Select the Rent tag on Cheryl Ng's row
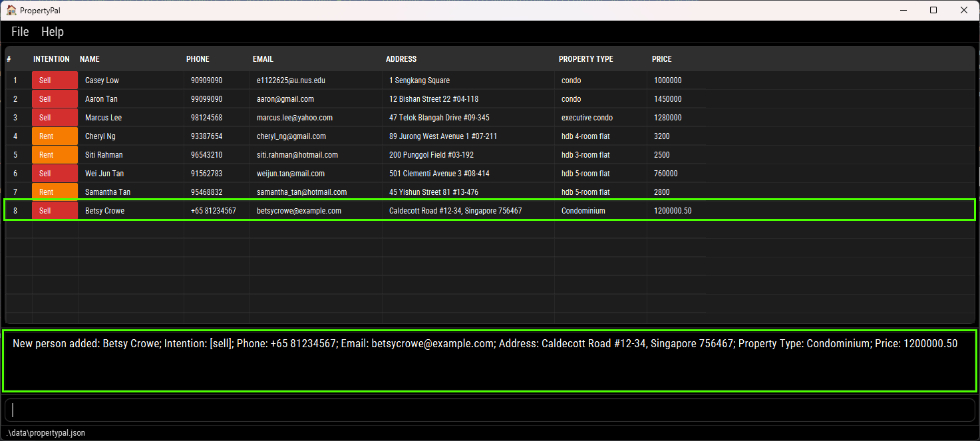Image resolution: width=980 pixels, height=441 pixels. [x=55, y=136]
